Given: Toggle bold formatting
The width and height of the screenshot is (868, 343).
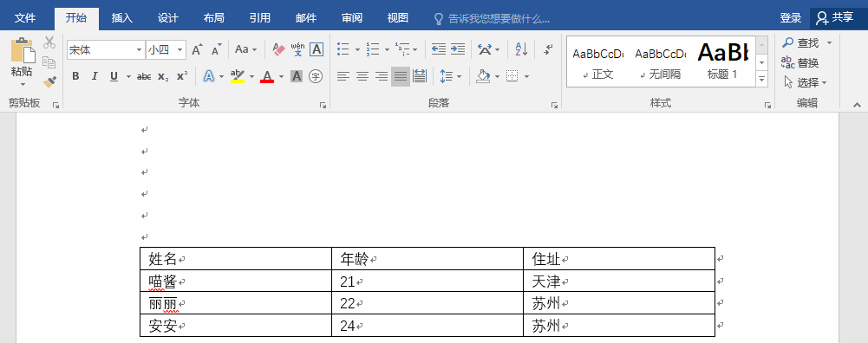Looking at the screenshot, I should [x=75, y=76].
